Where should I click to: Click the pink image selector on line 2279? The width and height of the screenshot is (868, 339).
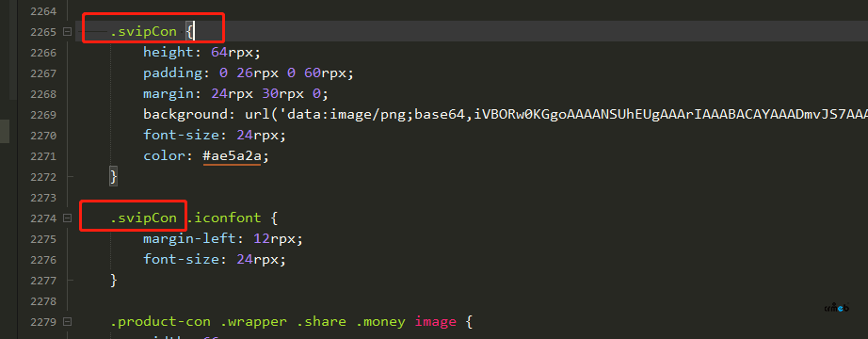[x=436, y=322]
